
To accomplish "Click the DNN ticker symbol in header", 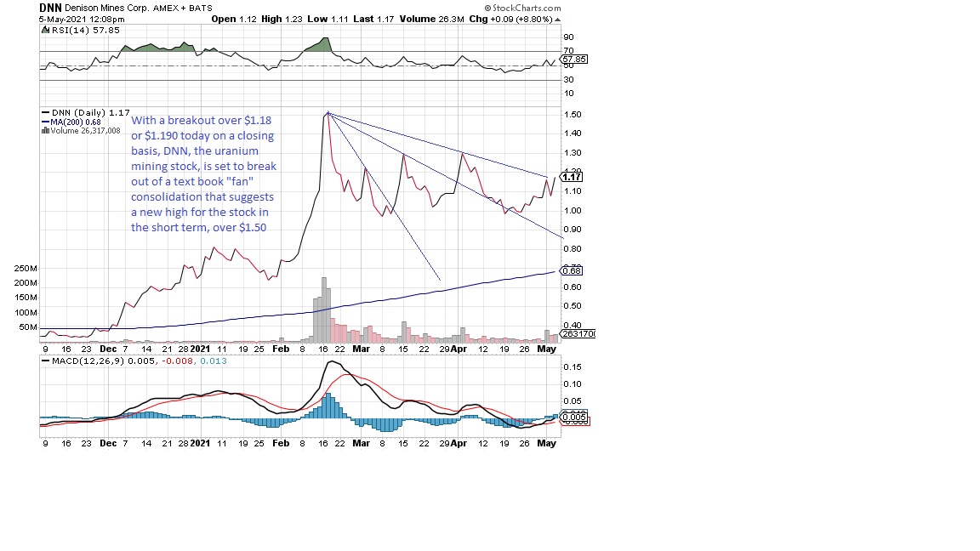I will (x=50, y=9).
